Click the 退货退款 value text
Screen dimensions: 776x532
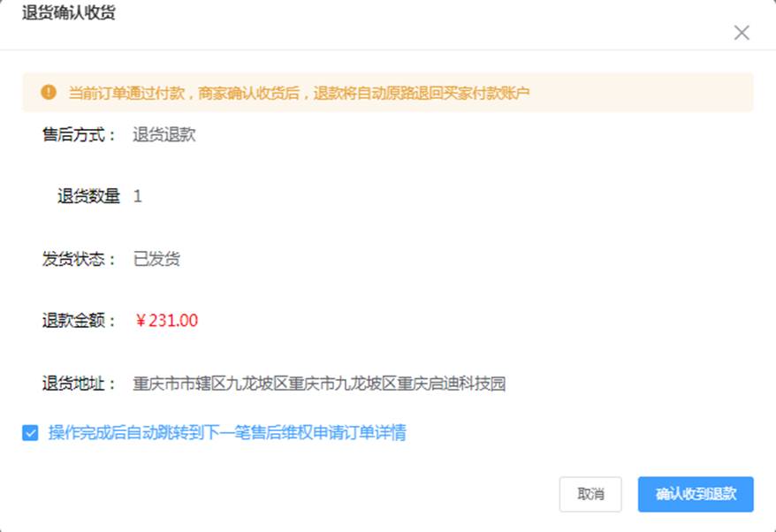tap(164, 134)
